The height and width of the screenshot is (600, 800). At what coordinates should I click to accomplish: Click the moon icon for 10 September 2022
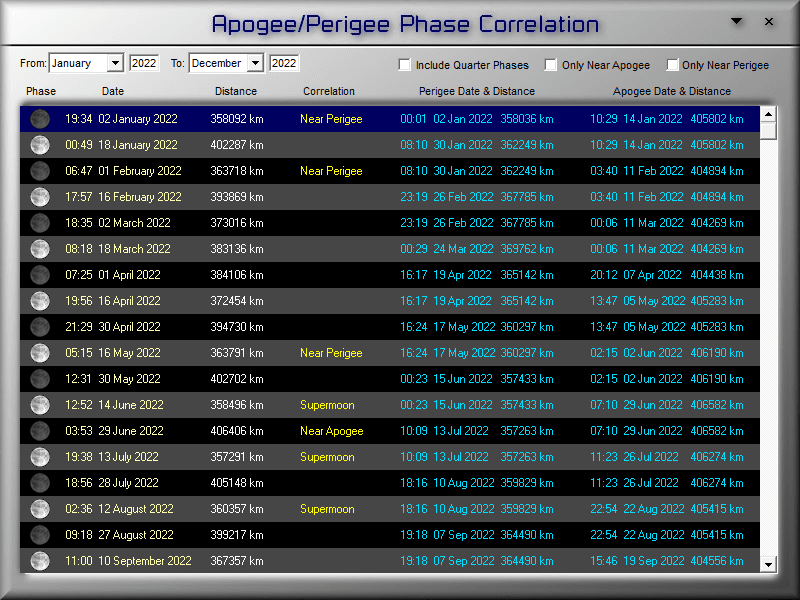coord(40,561)
